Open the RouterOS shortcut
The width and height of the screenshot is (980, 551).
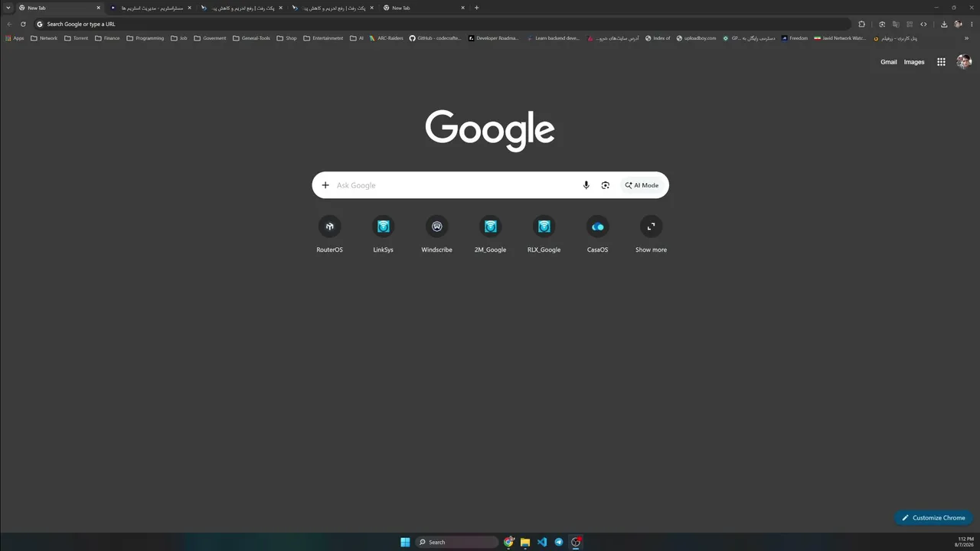click(329, 234)
